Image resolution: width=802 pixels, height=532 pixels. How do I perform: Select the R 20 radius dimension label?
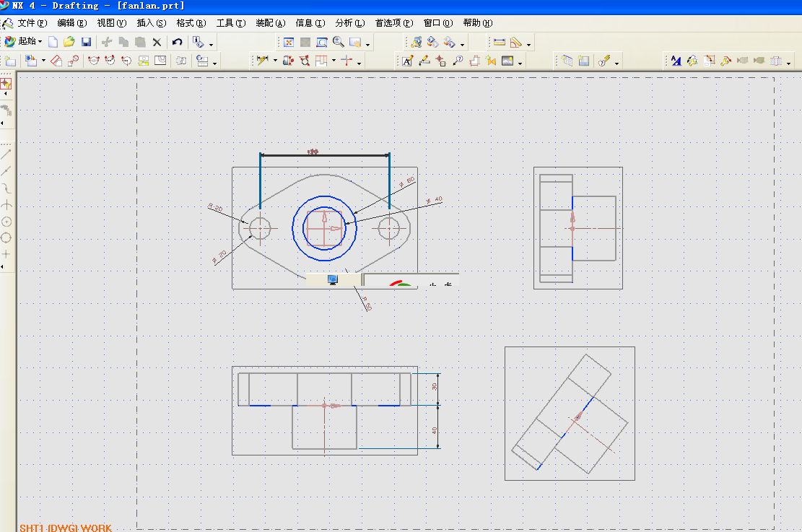pyautogui.click(x=215, y=207)
